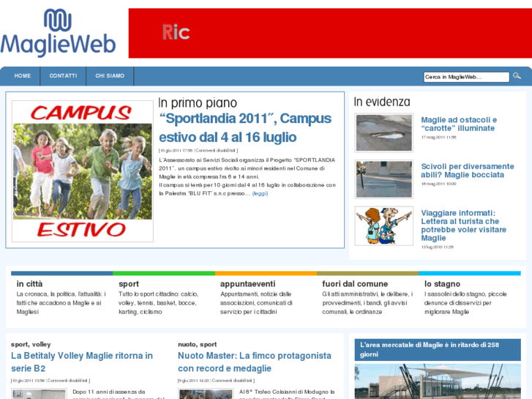
Task: Open the Campus Estivo featured image
Action: coord(83,171)
